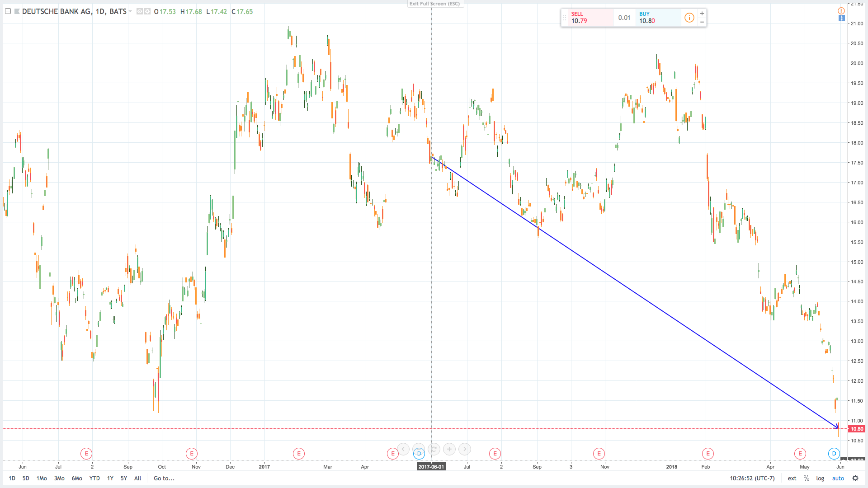The width and height of the screenshot is (868, 488).
Task: Zoom in with the plus button
Action: pyautogui.click(x=449, y=449)
